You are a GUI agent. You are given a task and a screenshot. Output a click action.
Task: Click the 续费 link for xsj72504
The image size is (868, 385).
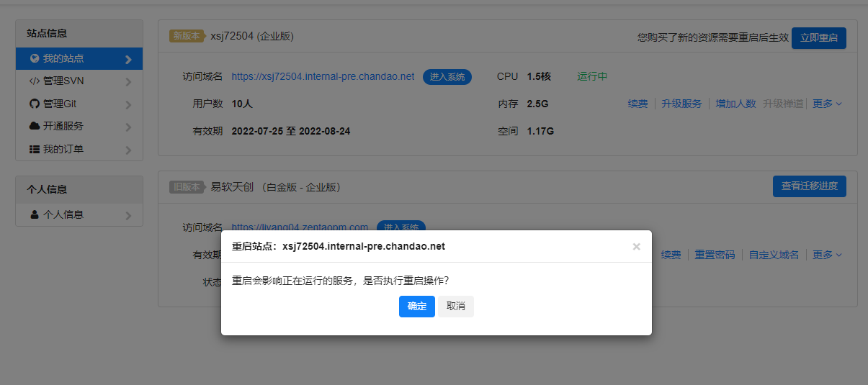(637, 104)
